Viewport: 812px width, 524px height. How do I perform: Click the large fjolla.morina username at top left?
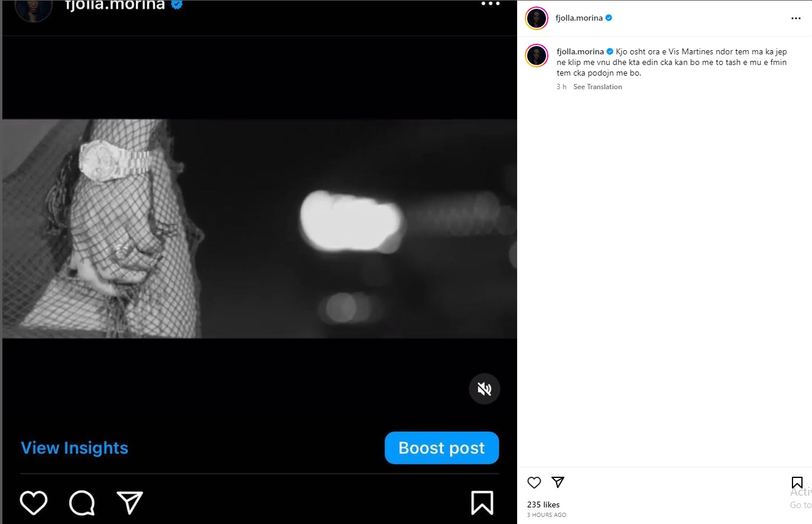tap(115, 5)
